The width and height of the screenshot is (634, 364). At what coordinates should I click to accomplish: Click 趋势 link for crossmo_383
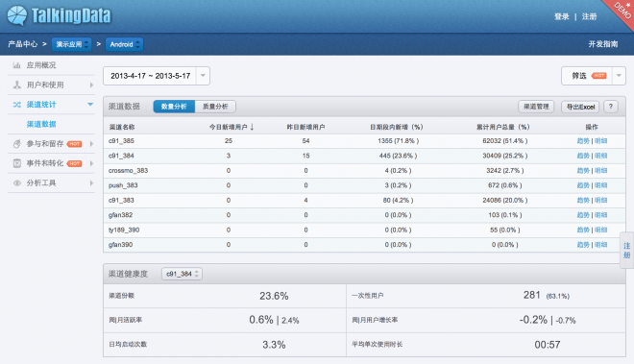pyautogui.click(x=583, y=170)
